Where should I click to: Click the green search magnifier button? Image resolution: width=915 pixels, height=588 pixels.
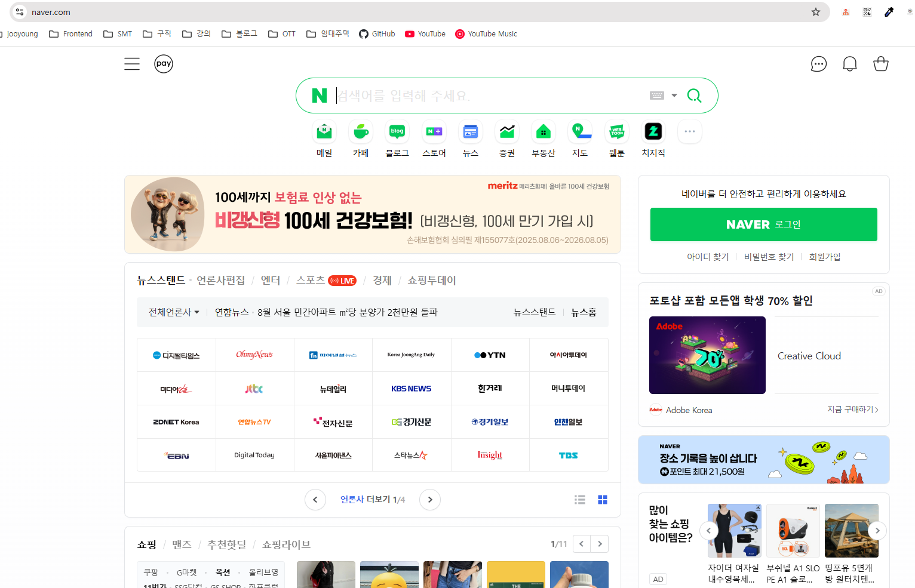click(694, 96)
